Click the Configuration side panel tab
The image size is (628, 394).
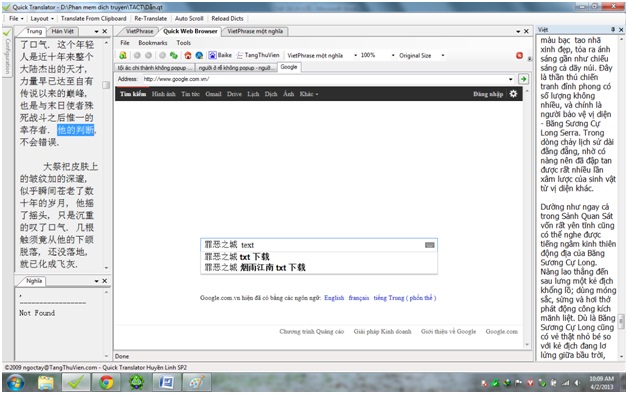point(6,52)
